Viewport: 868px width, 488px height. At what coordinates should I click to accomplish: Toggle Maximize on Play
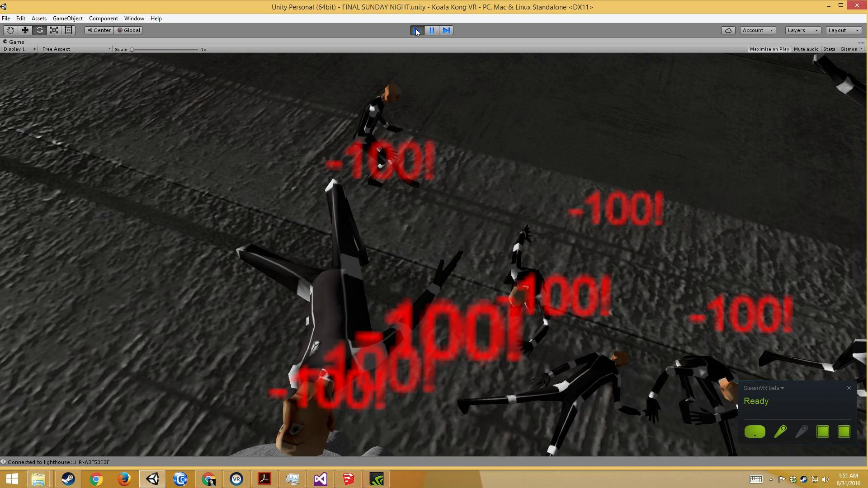tap(769, 49)
